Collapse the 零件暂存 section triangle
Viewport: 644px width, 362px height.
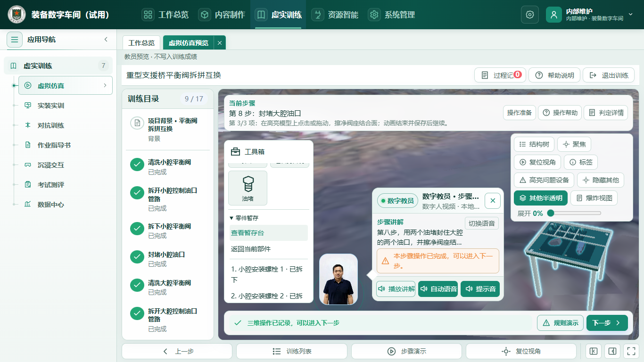(231, 218)
